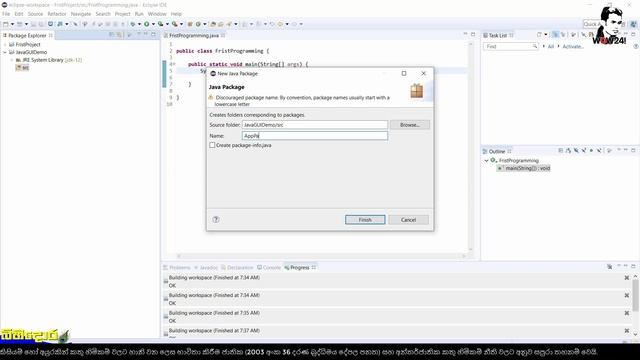
Task: Click the green Run button in Eclipse toolbar
Action: (x=146, y=24)
